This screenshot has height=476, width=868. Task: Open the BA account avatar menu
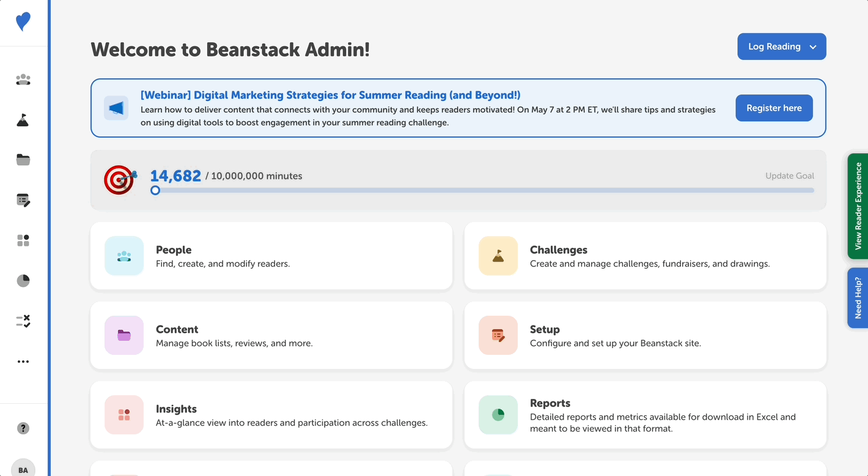[23, 468]
